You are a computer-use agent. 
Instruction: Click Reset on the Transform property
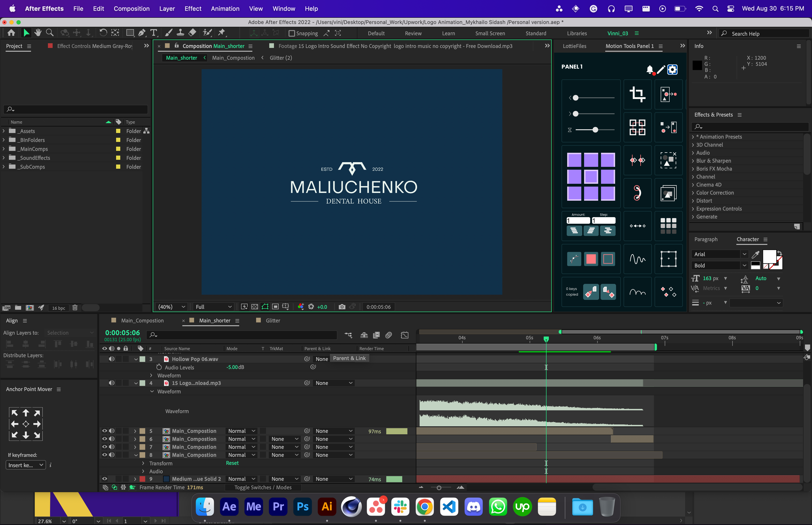(232, 463)
